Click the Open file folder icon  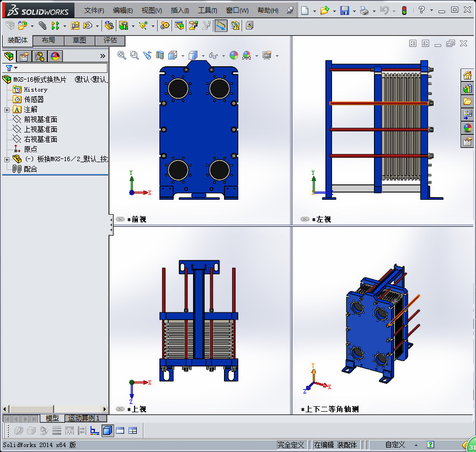click(324, 10)
